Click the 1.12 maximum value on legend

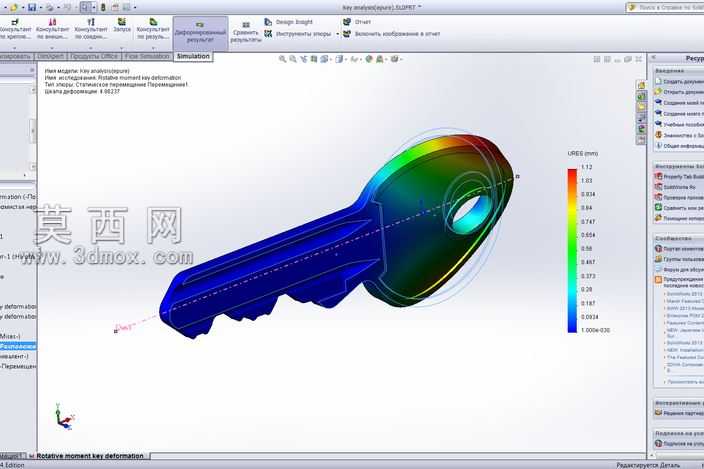[x=587, y=167]
